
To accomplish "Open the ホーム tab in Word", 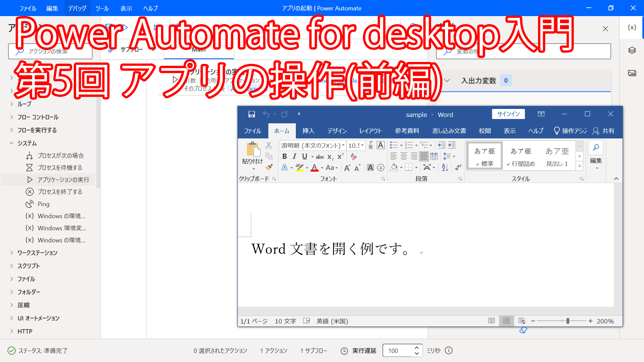I will click(282, 131).
